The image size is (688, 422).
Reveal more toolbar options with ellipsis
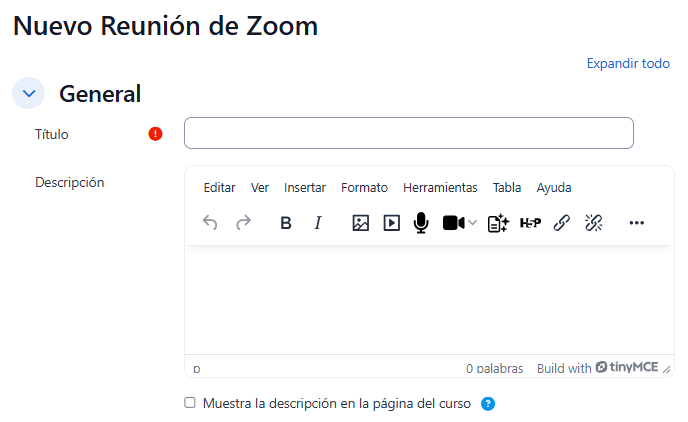point(637,223)
